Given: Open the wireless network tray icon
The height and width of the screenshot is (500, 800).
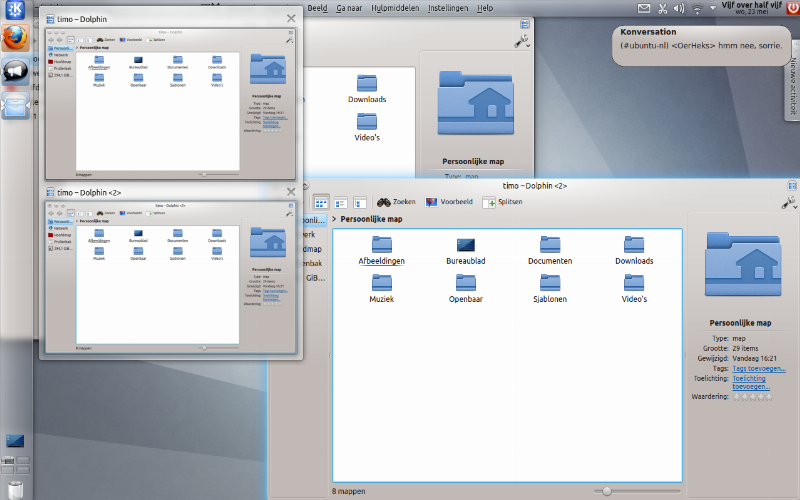Looking at the screenshot, I should click(x=697, y=8).
